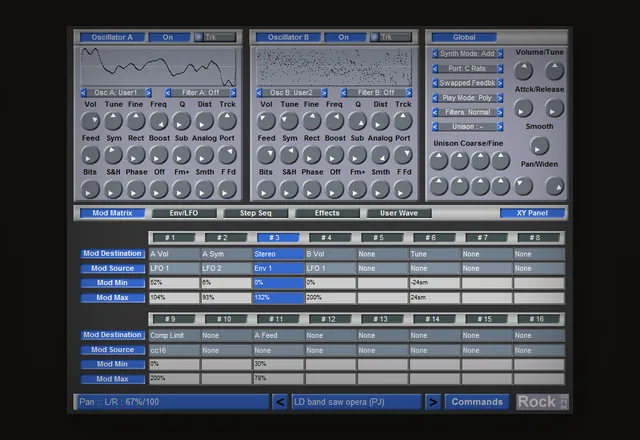Click left arrow of Osc B: User2 selector
The width and height of the screenshot is (640, 440).
[x=259, y=93]
